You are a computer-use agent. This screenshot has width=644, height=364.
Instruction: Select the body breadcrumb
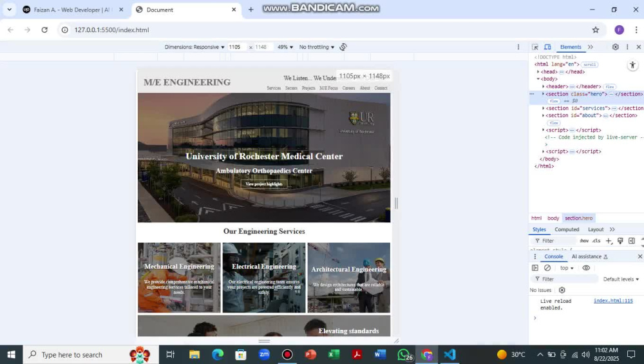click(x=553, y=218)
